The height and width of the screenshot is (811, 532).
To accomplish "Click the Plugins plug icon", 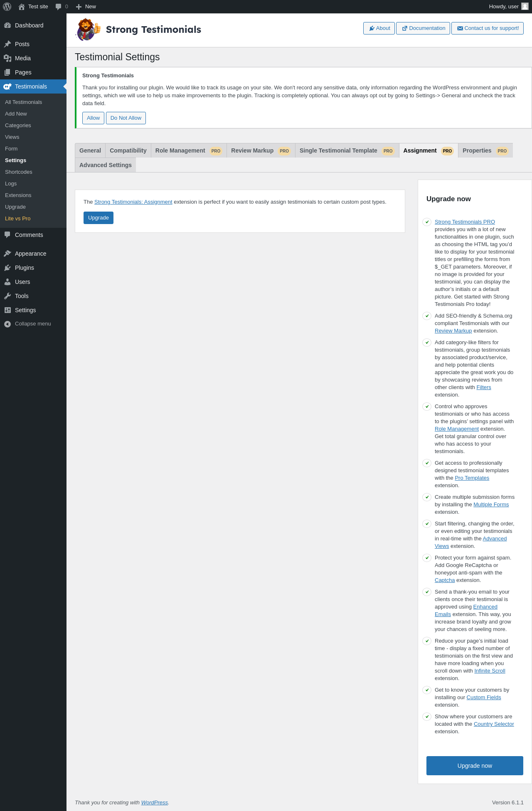I will [x=7, y=268].
